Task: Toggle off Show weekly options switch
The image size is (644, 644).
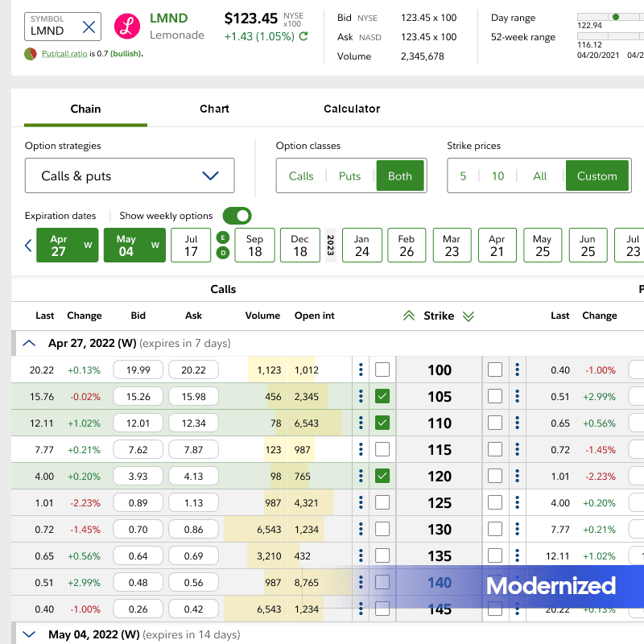Action: tap(237, 216)
